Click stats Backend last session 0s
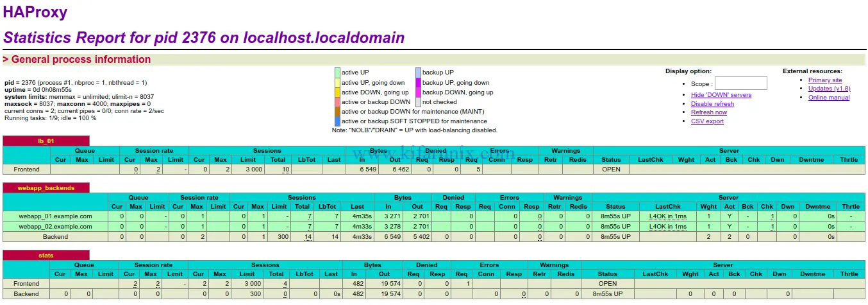This screenshot has width=868, height=305. tap(337, 294)
